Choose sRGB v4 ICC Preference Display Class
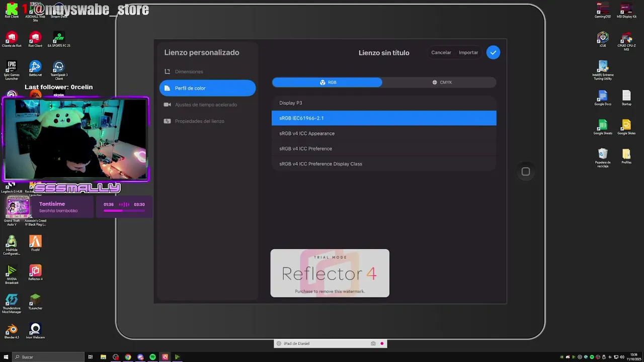This screenshot has width=644, height=362. (384, 164)
